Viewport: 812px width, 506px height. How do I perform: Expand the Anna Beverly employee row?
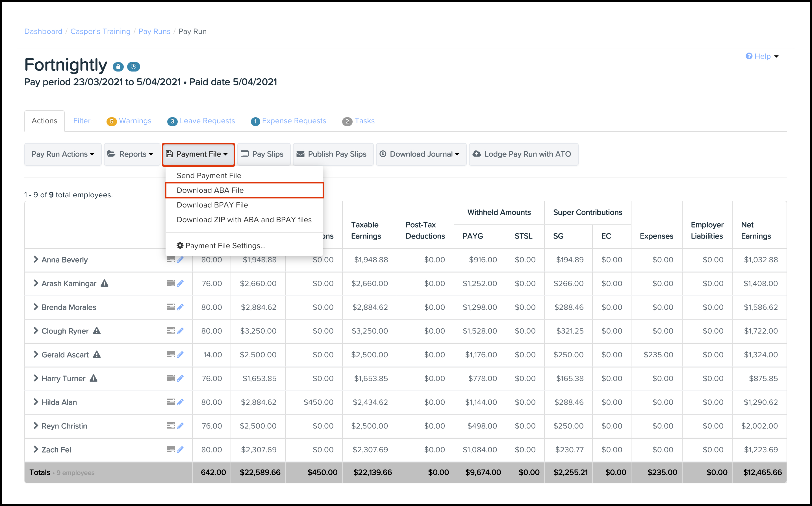coord(35,259)
